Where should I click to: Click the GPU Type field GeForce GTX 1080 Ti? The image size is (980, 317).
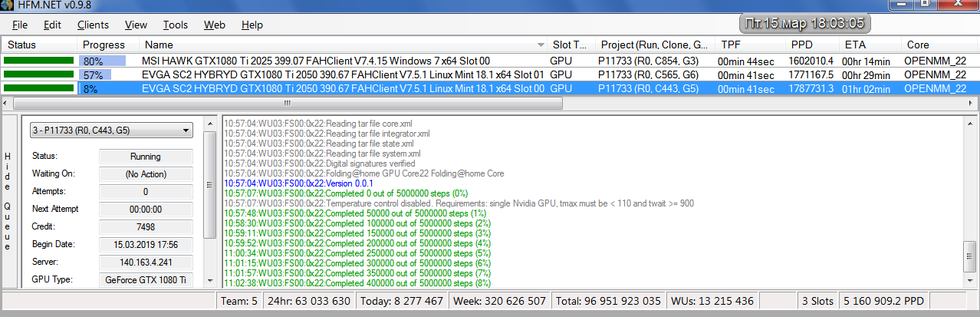pyautogui.click(x=146, y=280)
